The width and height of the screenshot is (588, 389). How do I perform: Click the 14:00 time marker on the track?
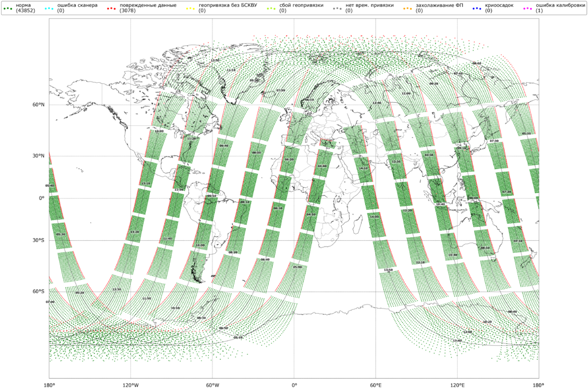coord(374,217)
